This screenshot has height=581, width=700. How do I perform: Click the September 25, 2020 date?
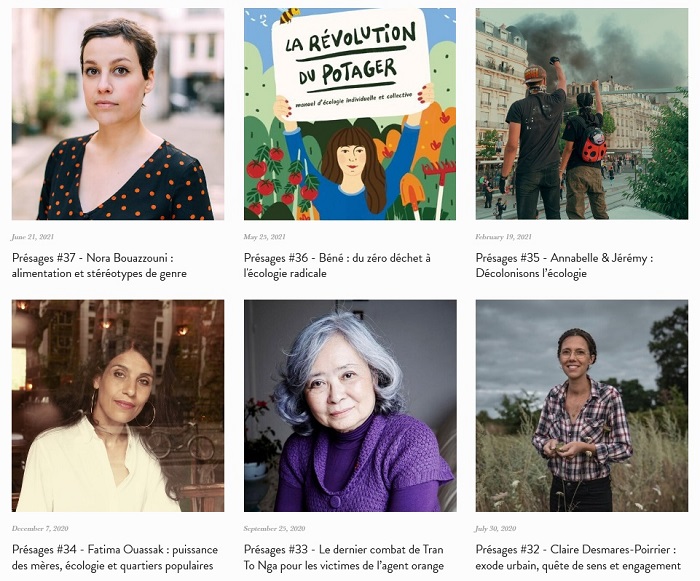coord(275,528)
